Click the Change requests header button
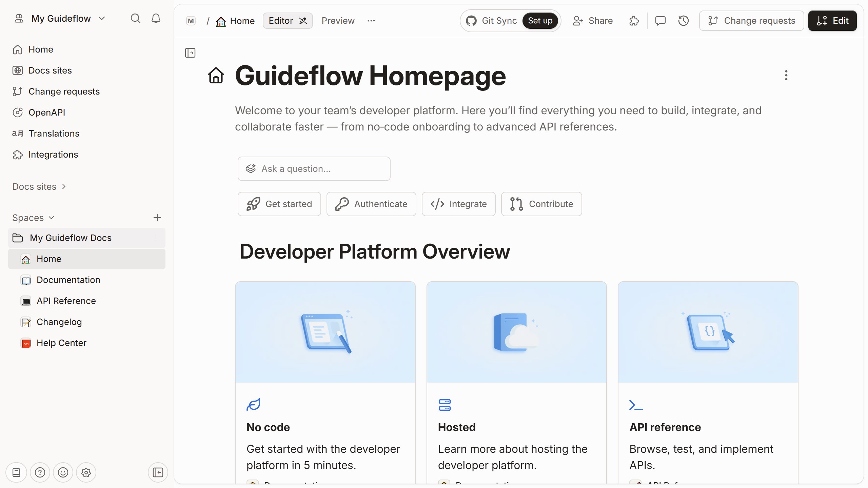The width and height of the screenshot is (868, 488). 751,21
